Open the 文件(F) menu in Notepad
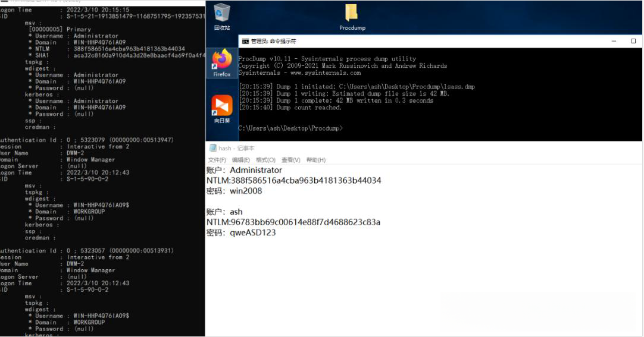 tap(217, 160)
